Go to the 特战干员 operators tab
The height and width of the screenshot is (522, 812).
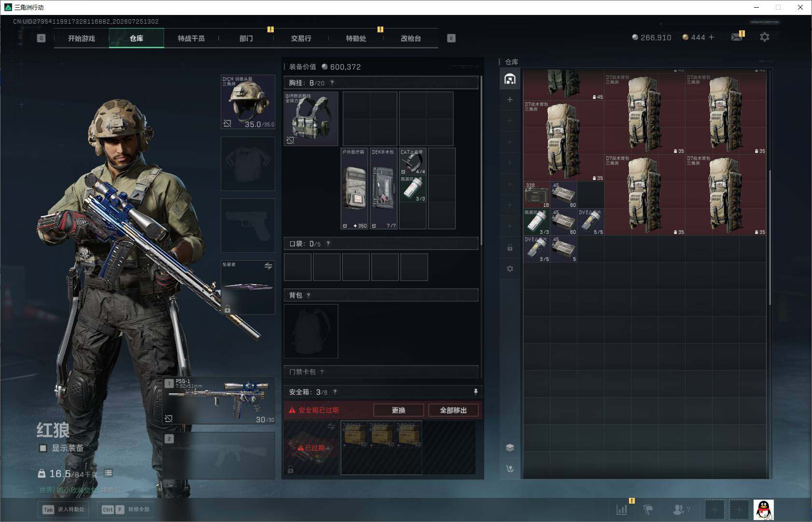(191, 38)
